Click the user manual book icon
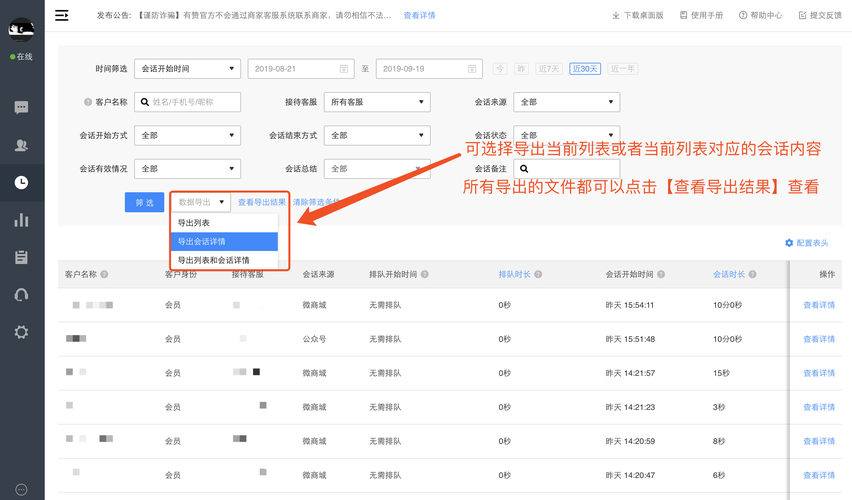The image size is (852, 500). pyautogui.click(x=684, y=15)
